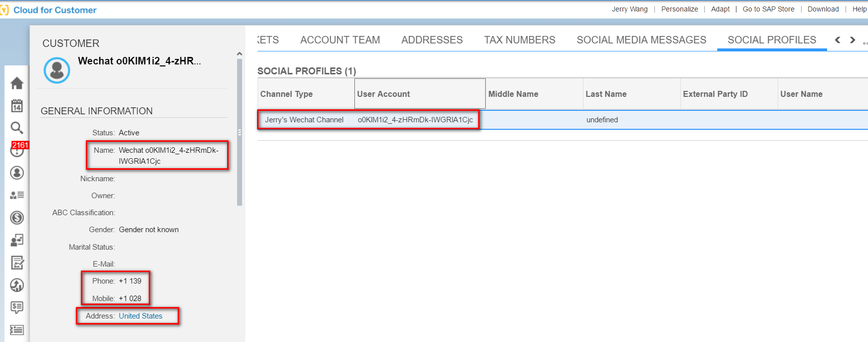Viewport: 868px width, 342px height.
Task: Open the Home icon in sidebar
Action: point(17,83)
